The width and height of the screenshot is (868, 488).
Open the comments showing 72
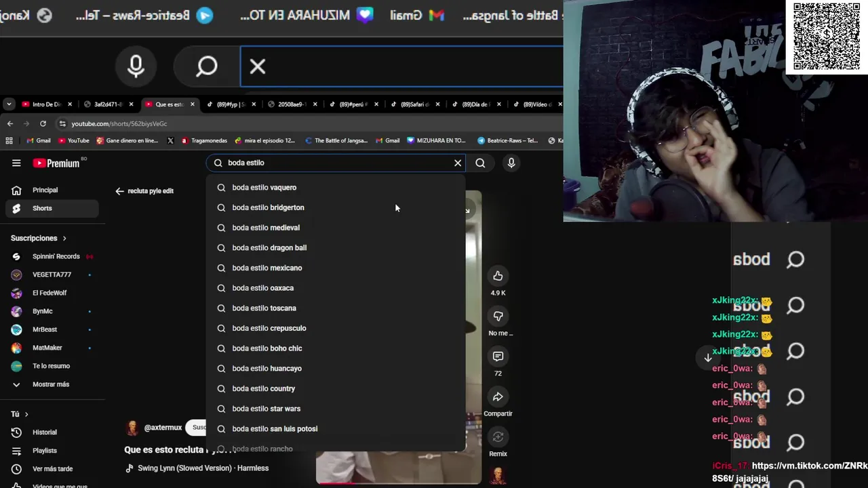[498, 356]
